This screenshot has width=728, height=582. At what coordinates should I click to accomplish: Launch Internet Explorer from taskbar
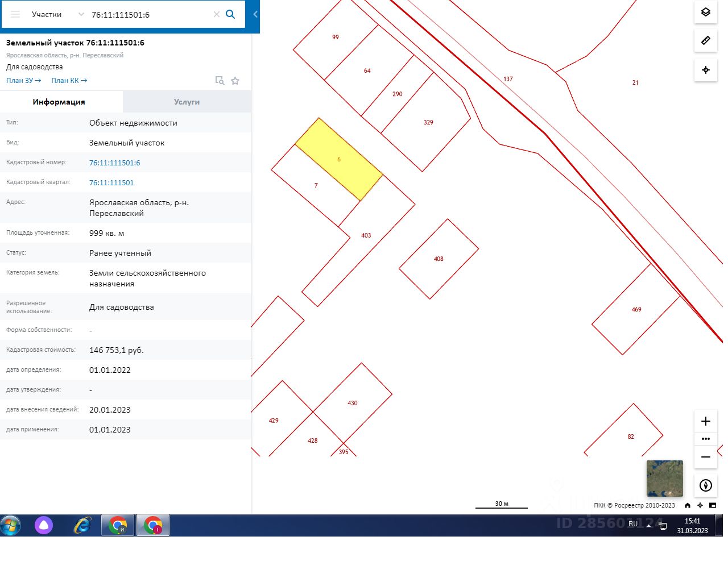pos(82,525)
